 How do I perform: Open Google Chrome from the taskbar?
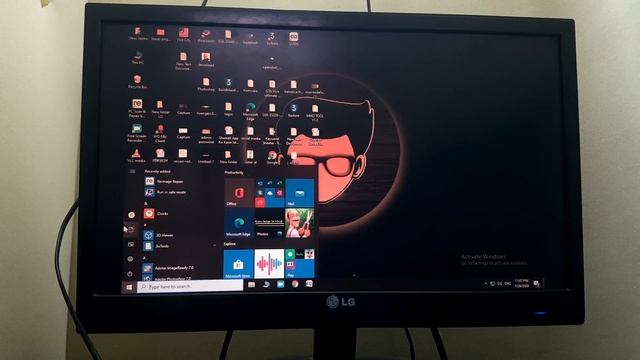[295, 284]
